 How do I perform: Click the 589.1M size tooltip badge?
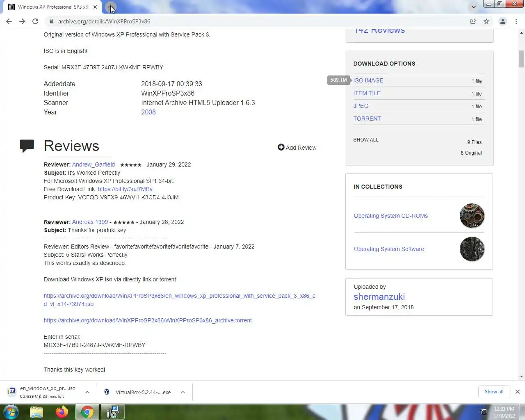pyautogui.click(x=338, y=80)
